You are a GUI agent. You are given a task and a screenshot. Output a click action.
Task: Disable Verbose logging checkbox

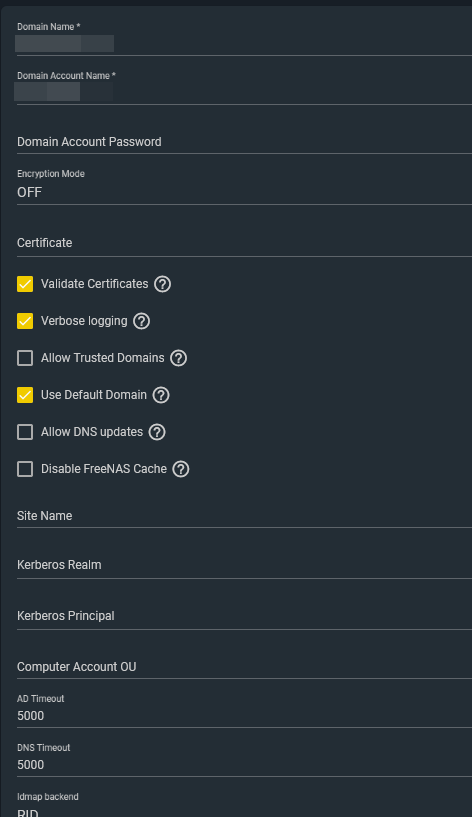pyautogui.click(x=25, y=321)
